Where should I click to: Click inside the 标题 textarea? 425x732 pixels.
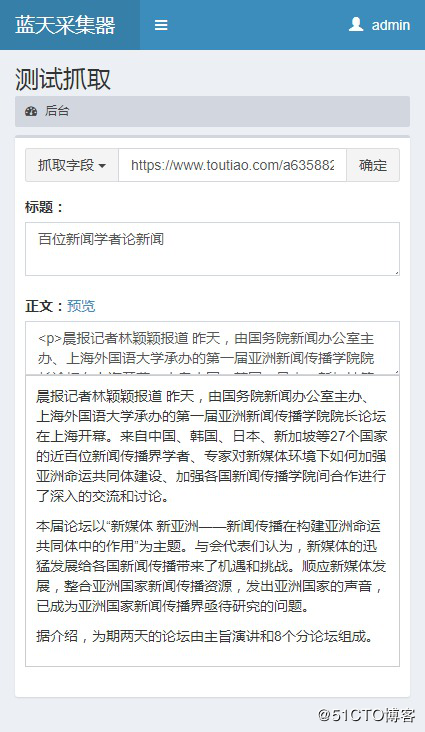pyautogui.click(x=212, y=249)
